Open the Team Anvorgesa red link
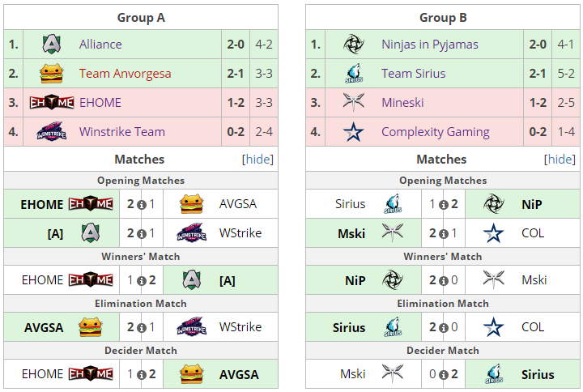The width and height of the screenshot is (583, 392). (x=125, y=73)
